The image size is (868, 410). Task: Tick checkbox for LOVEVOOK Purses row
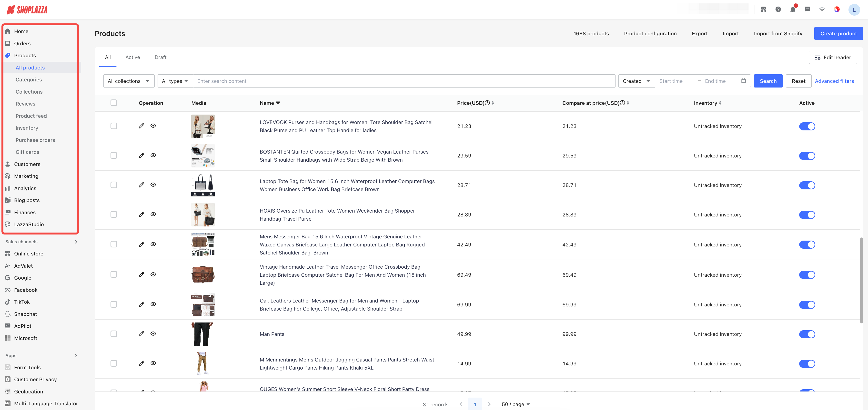click(114, 126)
